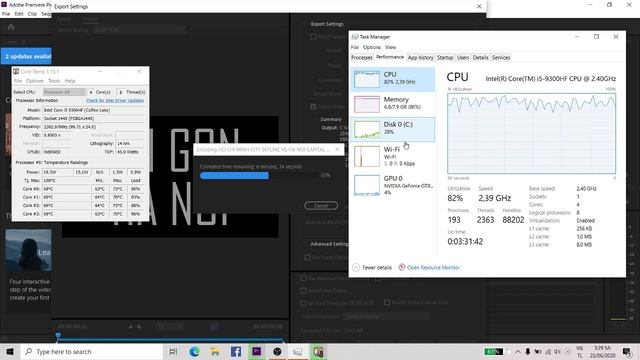Viewport: 640px width, 360px height.
Task: Click the Task Manager title bar icon
Action: [355, 37]
